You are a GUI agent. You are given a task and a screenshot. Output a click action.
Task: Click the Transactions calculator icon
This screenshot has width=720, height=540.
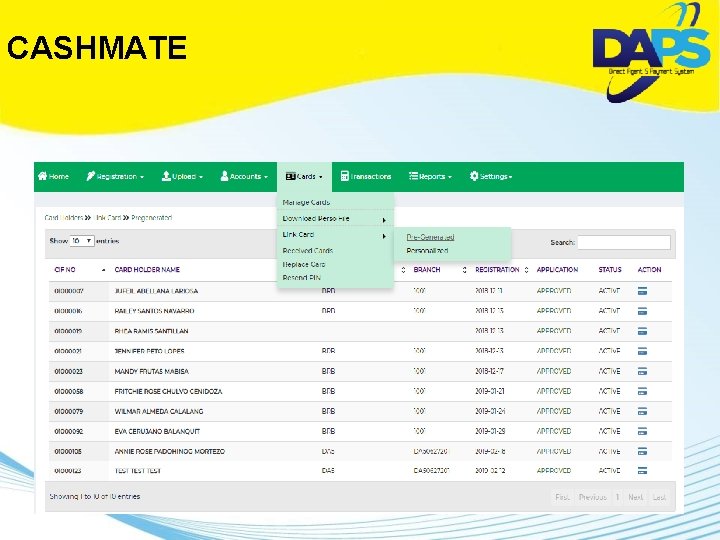(x=344, y=176)
